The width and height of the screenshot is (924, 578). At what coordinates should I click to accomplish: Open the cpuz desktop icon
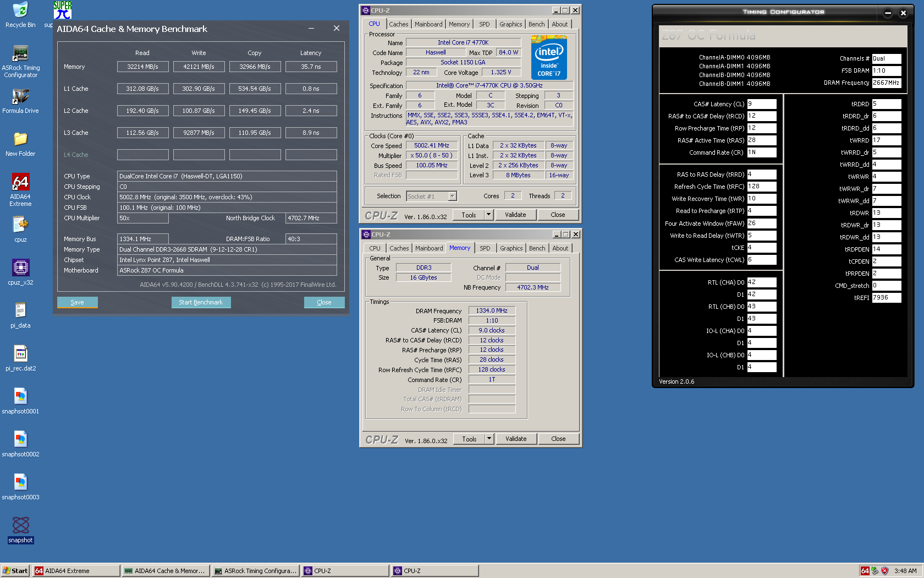pyautogui.click(x=20, y=230)
